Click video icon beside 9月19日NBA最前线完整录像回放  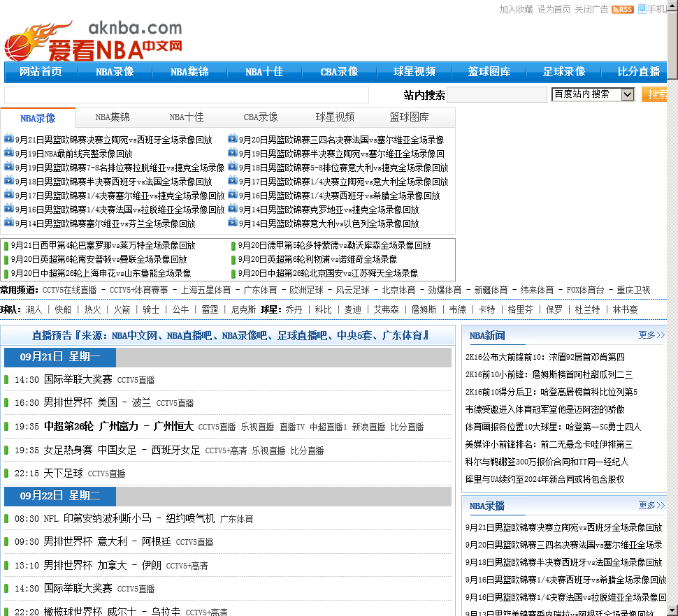click(9, 153)
